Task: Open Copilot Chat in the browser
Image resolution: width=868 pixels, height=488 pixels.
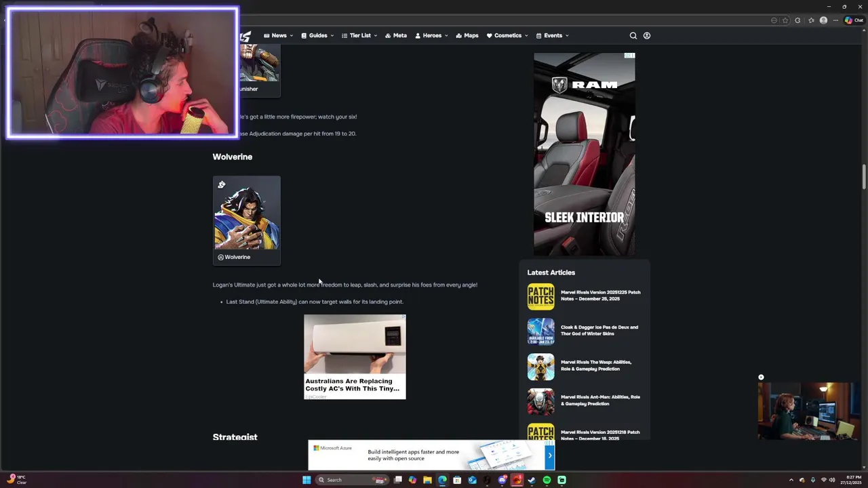Action: pyautogui.click(x=854, y=20)
